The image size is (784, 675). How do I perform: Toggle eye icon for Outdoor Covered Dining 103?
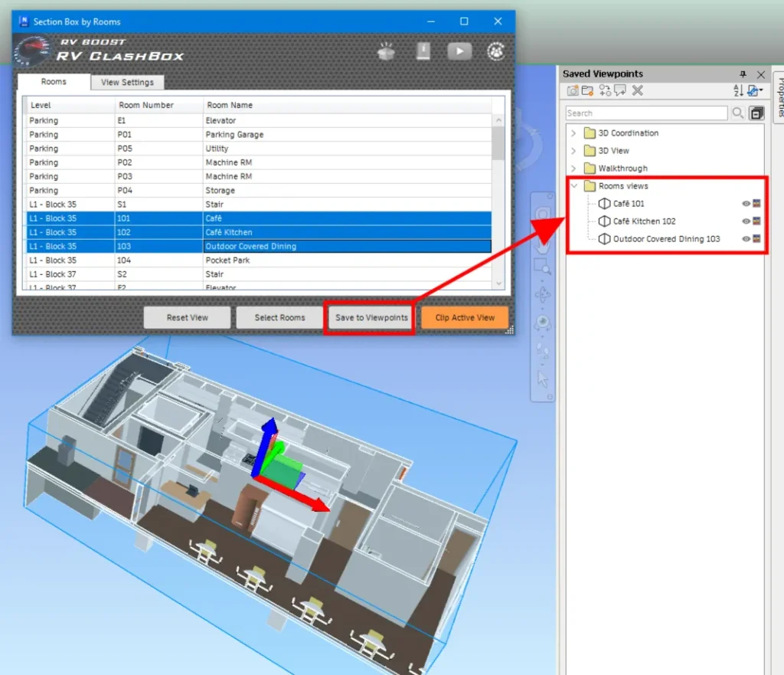click(746, 239)
